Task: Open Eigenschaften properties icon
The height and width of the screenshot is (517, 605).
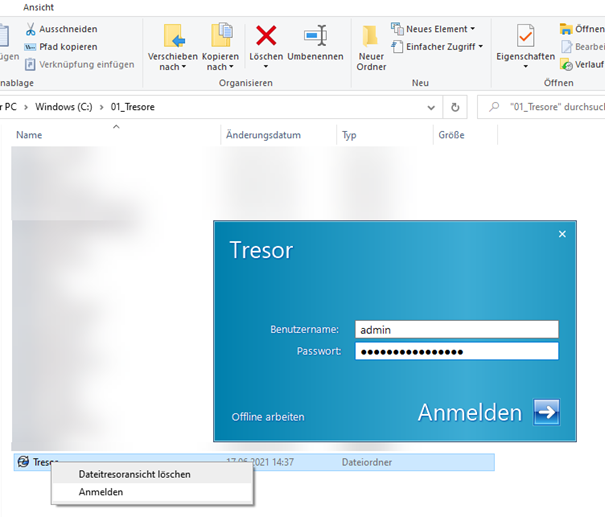Action: [525, 36]
